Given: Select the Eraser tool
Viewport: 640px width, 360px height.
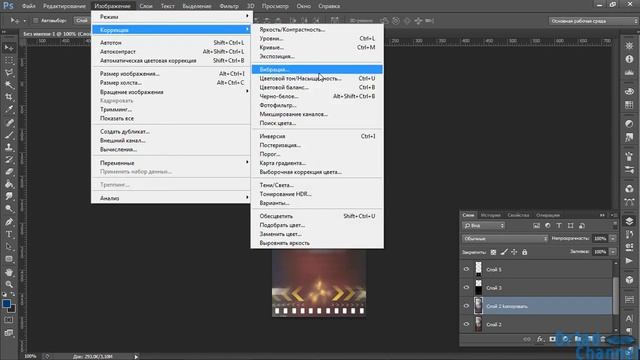Looking at the screenshot, I should click(x=9, y=171).
